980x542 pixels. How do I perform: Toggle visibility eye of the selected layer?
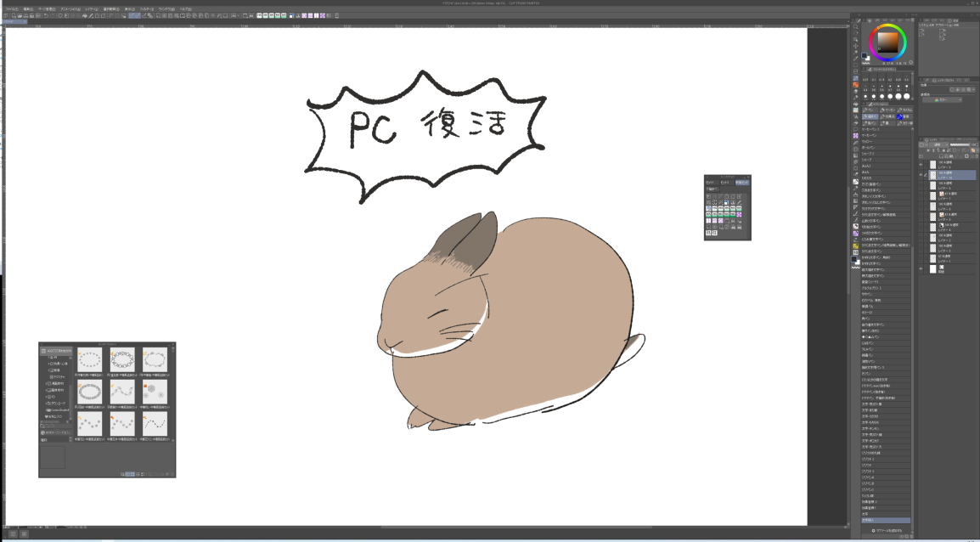921,175
